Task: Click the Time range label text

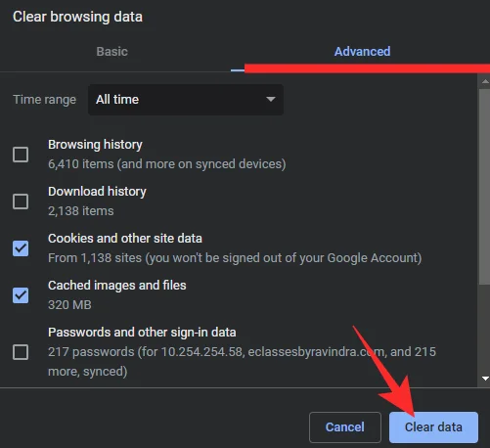Action: coord(44,100)
